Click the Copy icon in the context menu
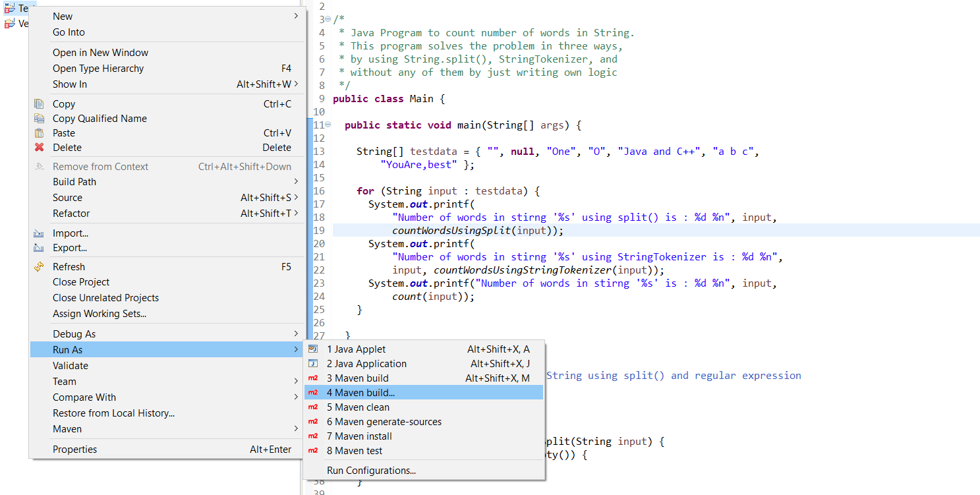The height and width of the screenshot is (495, 980). pos(40,103)
